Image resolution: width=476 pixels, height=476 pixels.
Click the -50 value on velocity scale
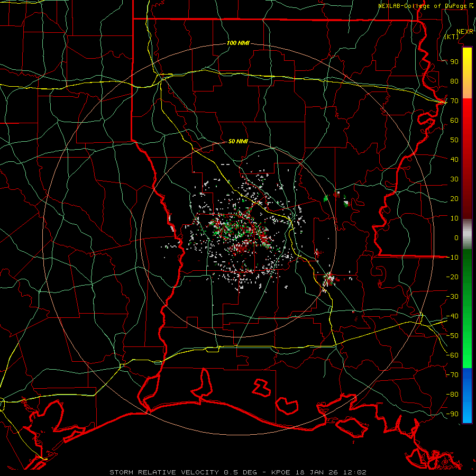tap(452, 336)
